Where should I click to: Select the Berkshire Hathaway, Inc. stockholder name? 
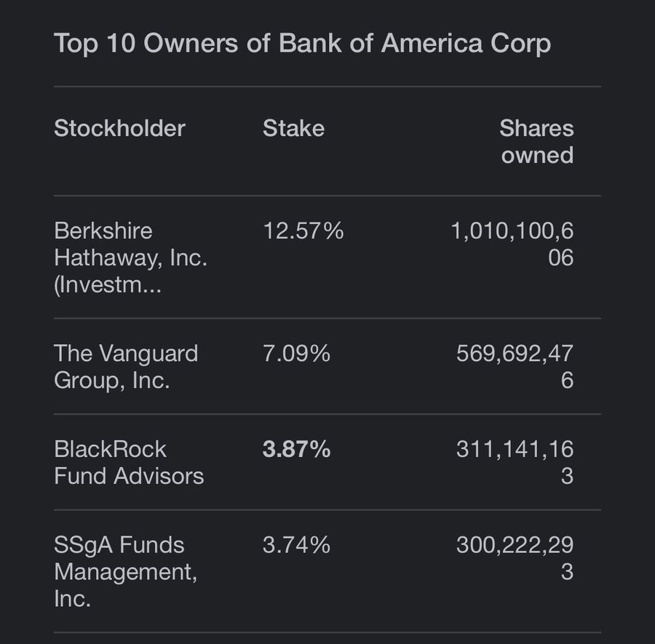coord(130,258)
